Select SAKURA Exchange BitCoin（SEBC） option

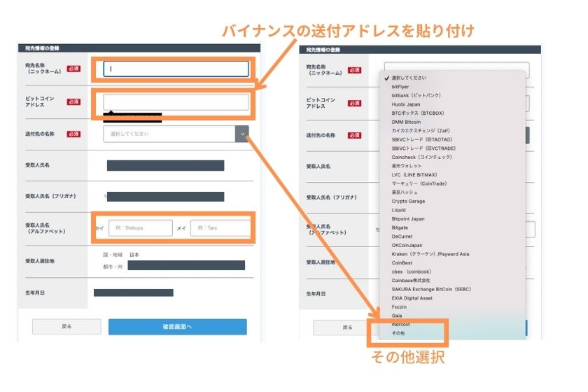pyautogui.click(x=431, y=290)
